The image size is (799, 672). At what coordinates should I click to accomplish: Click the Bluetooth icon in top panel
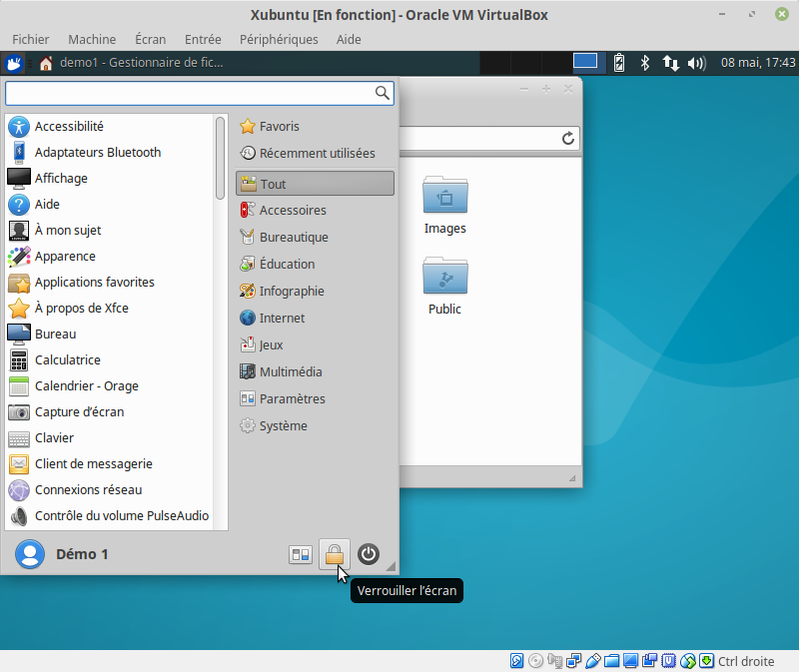pos(645,63)
